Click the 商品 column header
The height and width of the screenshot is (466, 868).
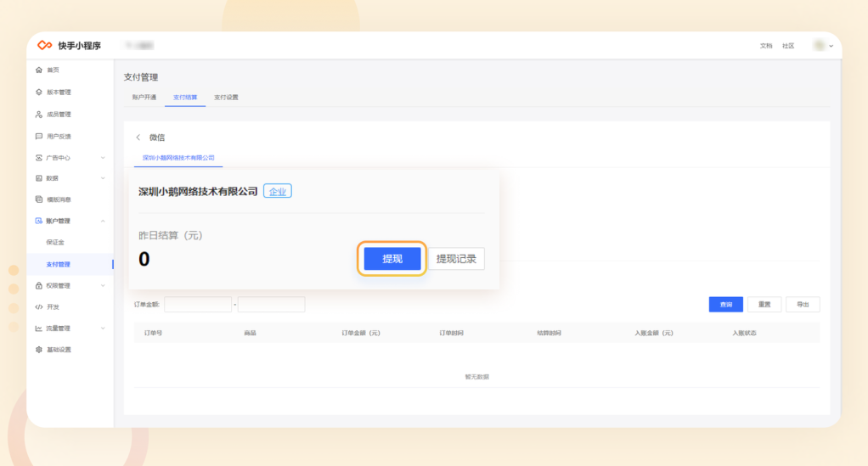(x=250, y=334)
